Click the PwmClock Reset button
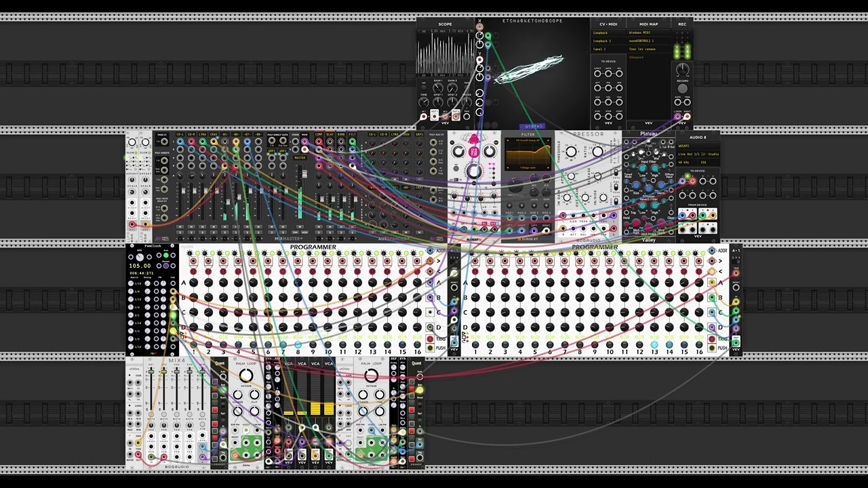The image size is (868, 488). tap(166, 266)
